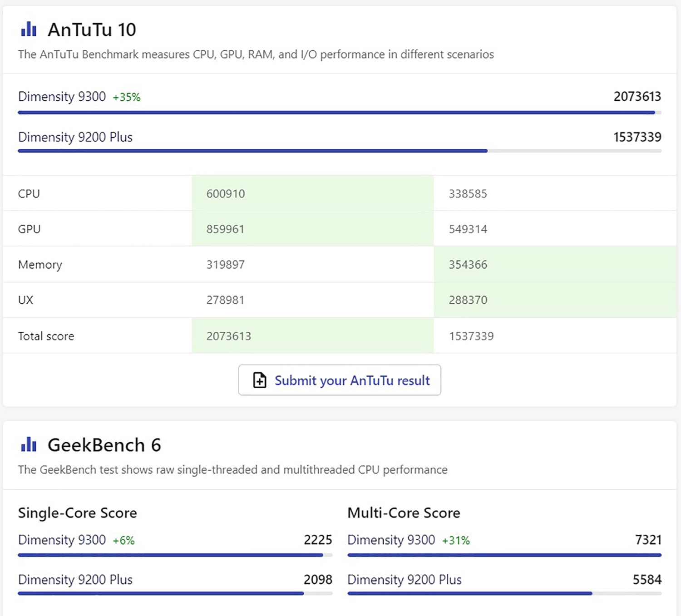
Task: Click the single-core score 2225
Action: (318, 540)
